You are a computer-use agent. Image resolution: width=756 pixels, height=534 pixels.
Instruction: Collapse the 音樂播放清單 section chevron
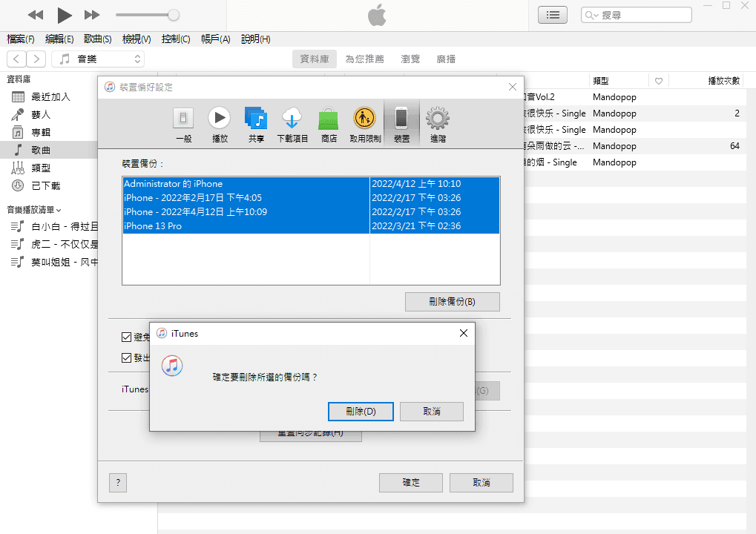pyautogui.click(x=59, y=211)
